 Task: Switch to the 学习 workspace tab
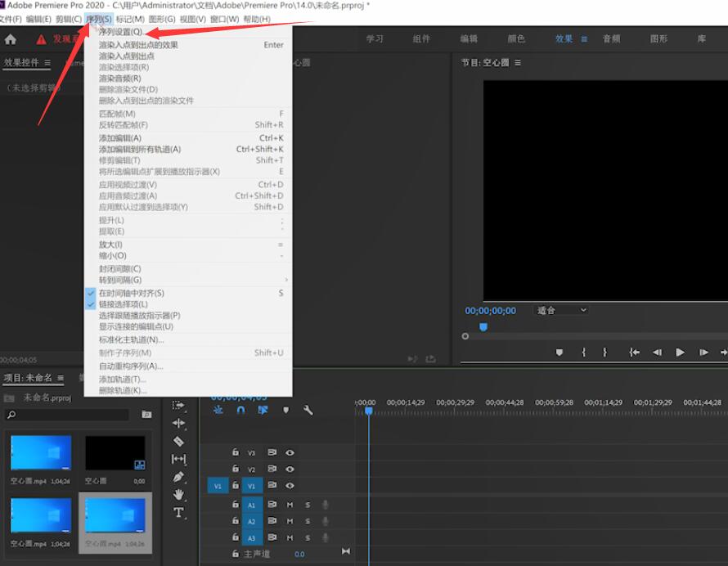(375, 39)
